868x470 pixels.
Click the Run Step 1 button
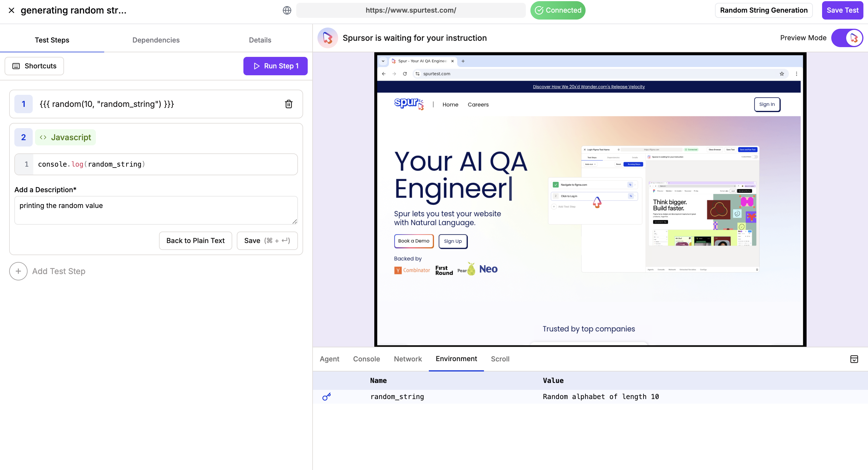275,66
